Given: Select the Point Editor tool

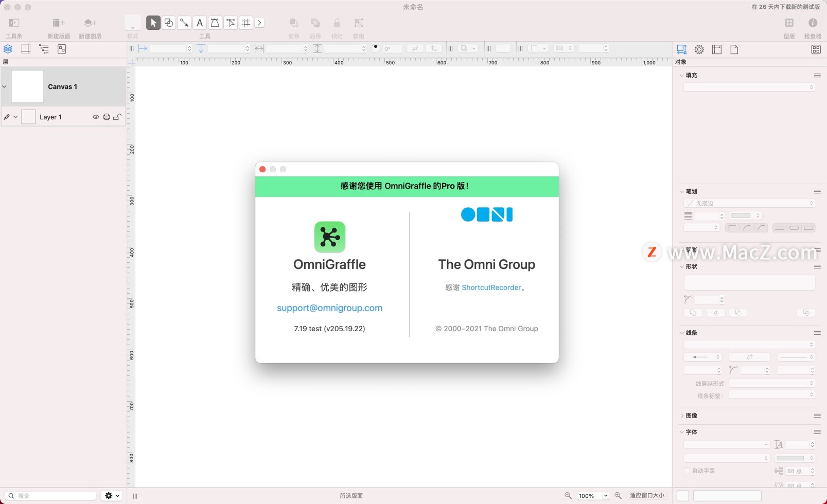Looking at the screenshot, I should coord(231,23).
